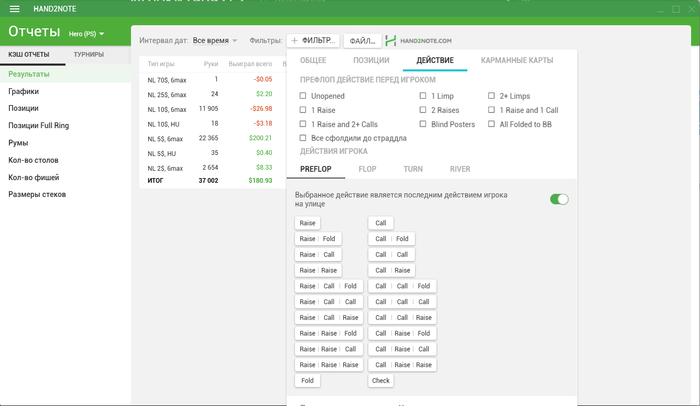Check the 2+ Limps checkbox

pyautogui.click(x=491, y=96)
